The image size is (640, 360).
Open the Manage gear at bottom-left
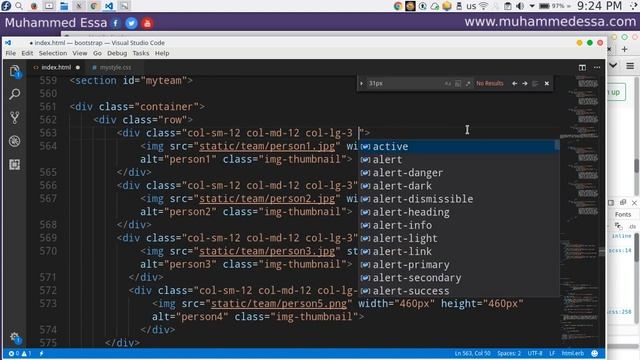pyautogui.click(x=15, y=337)
